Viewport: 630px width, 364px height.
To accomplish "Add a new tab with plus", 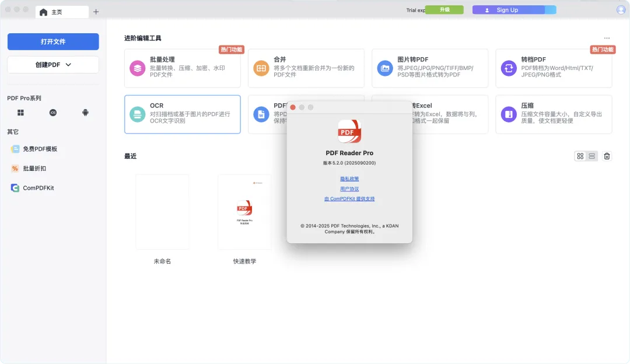I will coord(96,12).
